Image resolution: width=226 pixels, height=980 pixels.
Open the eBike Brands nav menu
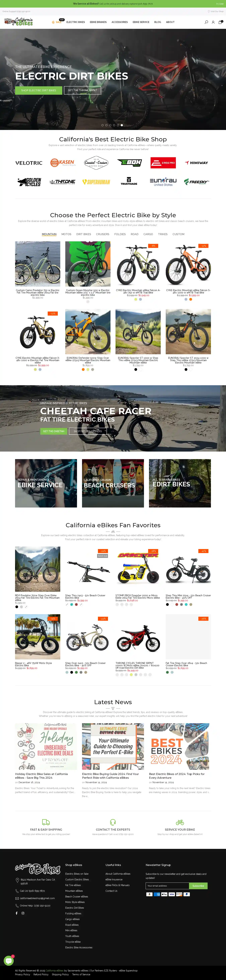[98, 22]
